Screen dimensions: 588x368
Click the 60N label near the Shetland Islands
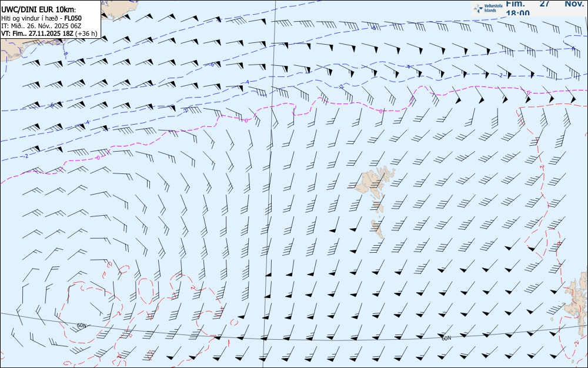(446, 339)
